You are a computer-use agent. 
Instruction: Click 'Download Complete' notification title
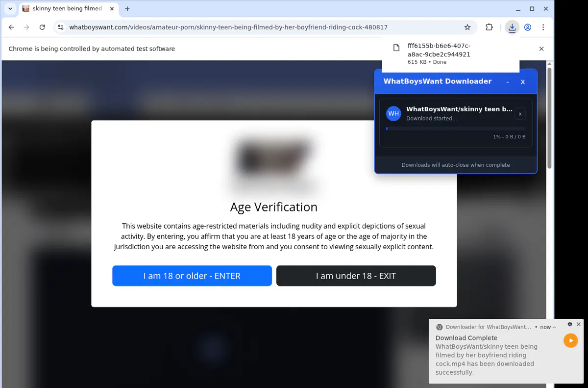point(466,338)
